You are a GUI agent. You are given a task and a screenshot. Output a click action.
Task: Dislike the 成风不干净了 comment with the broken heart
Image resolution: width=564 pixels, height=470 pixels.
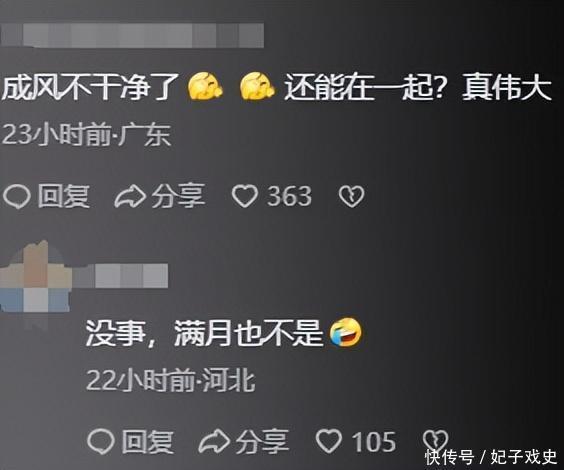point(351,196)
